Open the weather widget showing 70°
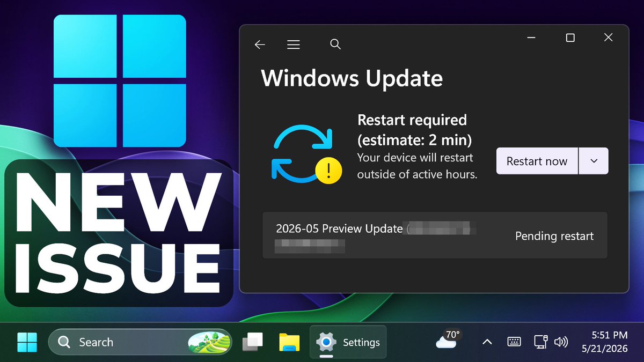The image size is (644, 362). pyautogui.click(x=449, y=339)
